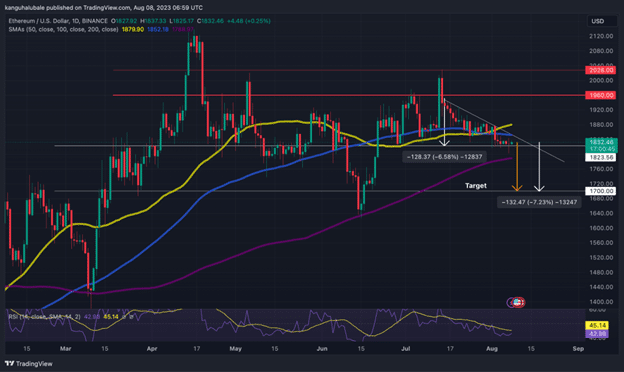This screenshot has height=372, width=624.
Task: Click the green current price label 1832.46
Action: 601,142
